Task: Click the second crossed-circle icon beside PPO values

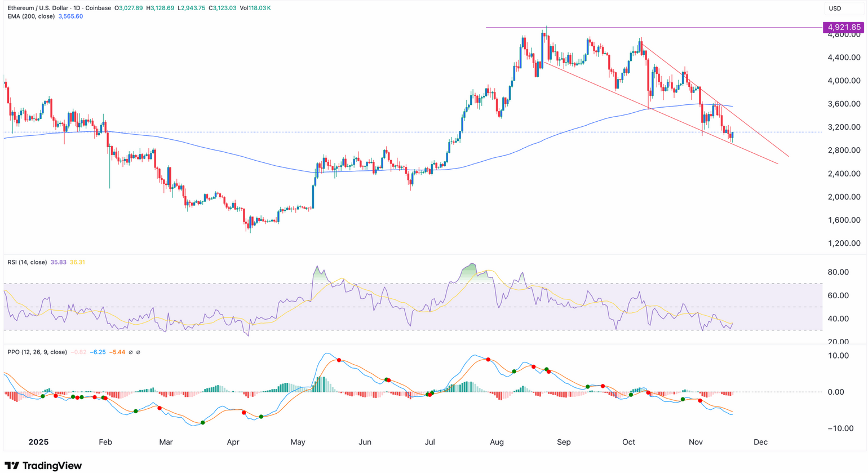Action: pos(139,352)
